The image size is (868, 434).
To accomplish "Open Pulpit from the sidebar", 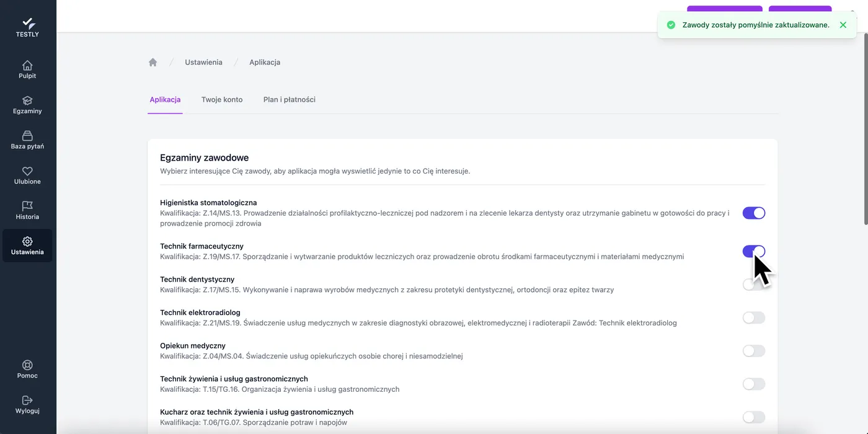I will pos(27,69).
